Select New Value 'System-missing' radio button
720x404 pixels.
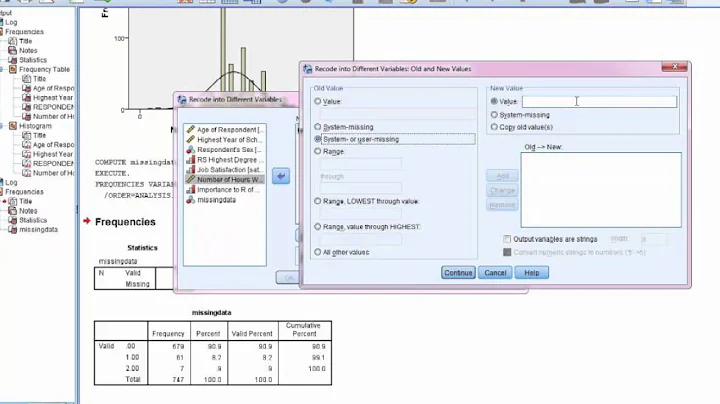[494, 115]
